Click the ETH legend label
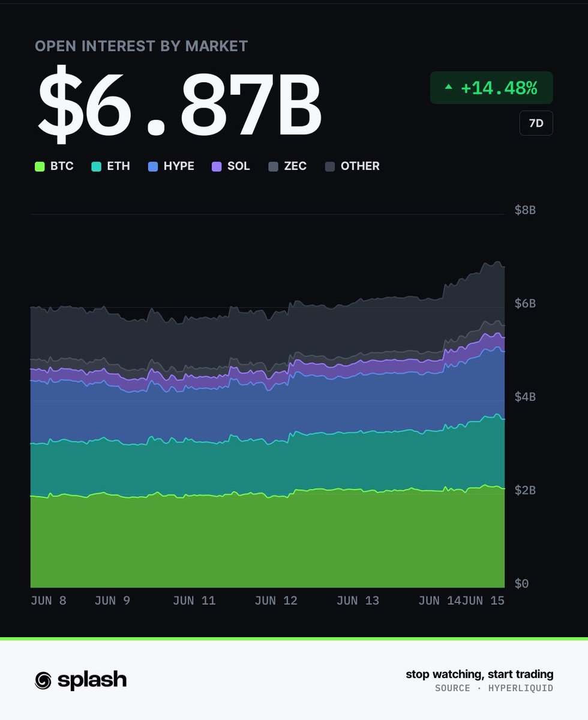The height and width of the screenshot is (720, 588). pos(118,166)
